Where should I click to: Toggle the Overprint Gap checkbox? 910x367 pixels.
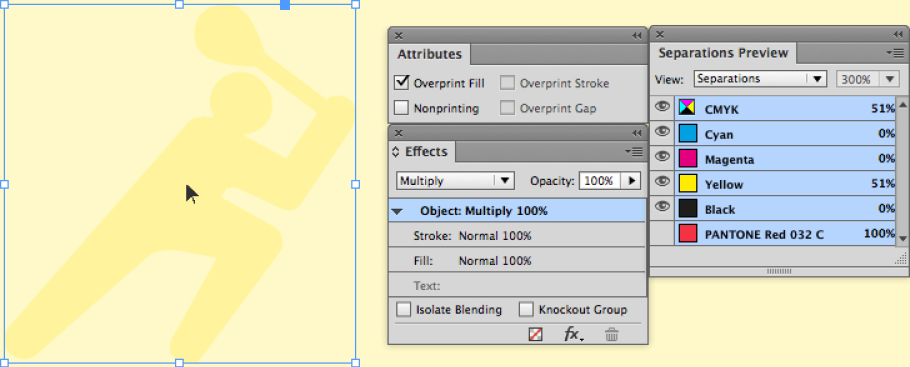tap(507, 108)
